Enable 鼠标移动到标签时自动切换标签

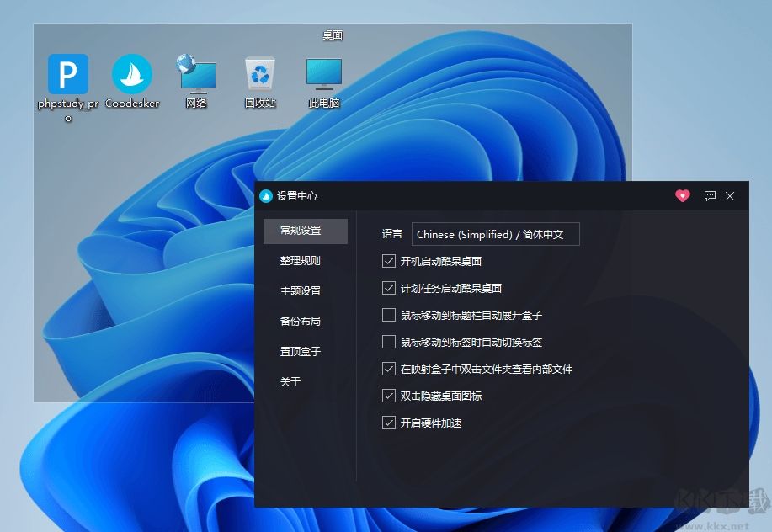click(389, 342)
